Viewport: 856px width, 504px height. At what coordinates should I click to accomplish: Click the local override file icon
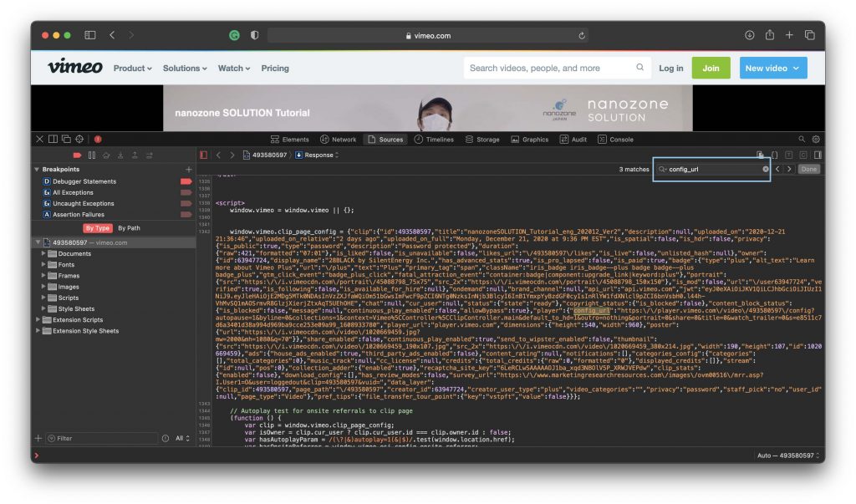(x=759, y=155)
